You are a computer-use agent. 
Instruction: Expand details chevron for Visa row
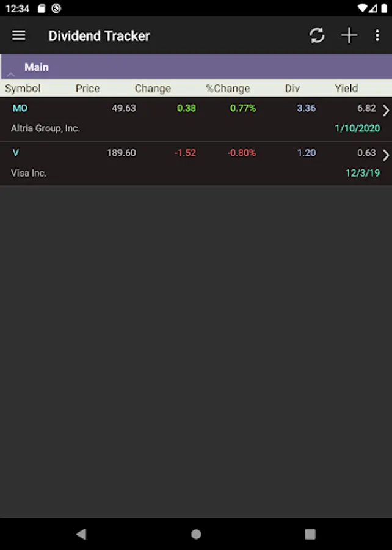coord(385,155)
